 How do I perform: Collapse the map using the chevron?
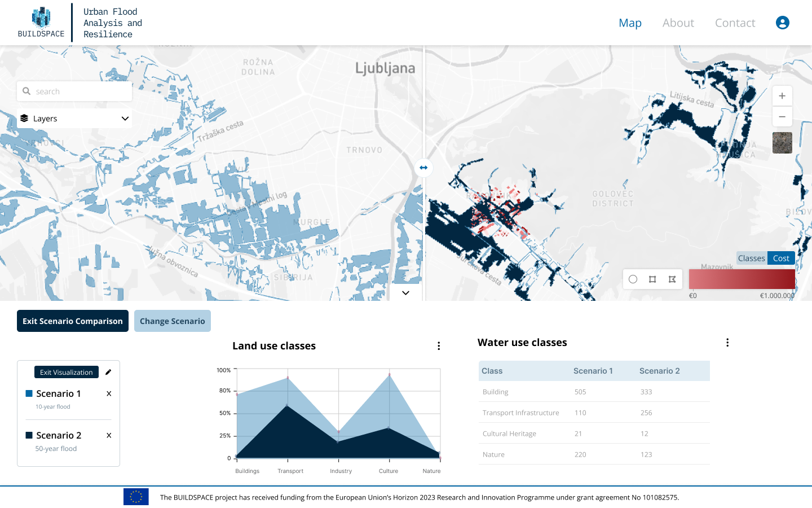point(405,293)
